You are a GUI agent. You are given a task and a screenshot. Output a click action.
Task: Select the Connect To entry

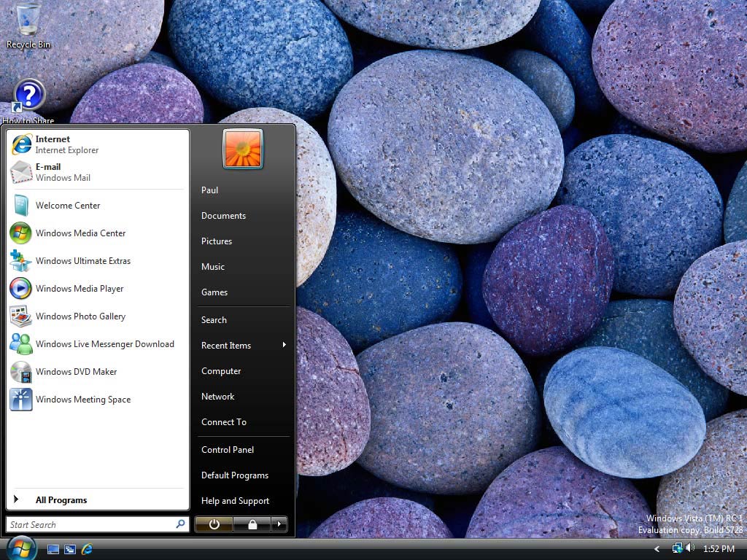[x=243, y=422]
